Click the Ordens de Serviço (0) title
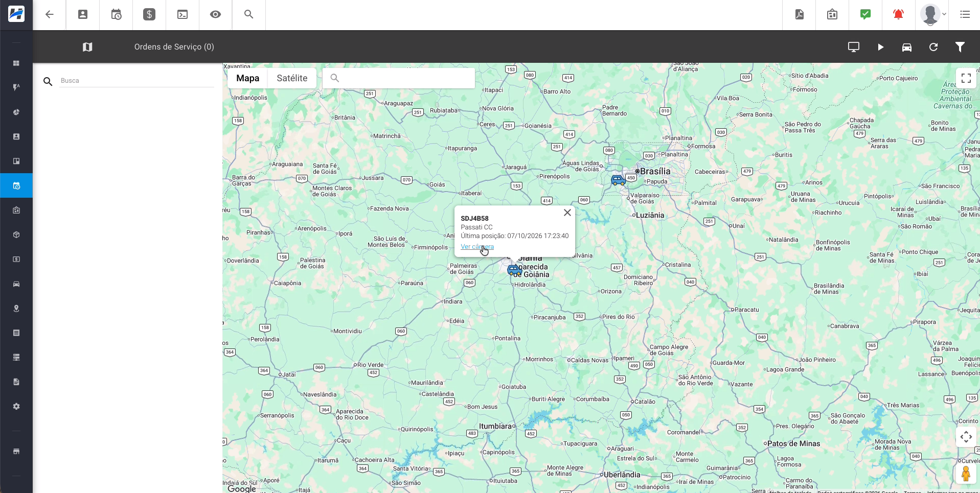This screenshot has height=493, width=980. coord(174,47)
